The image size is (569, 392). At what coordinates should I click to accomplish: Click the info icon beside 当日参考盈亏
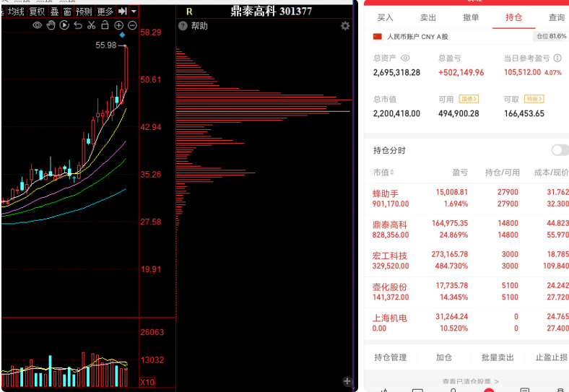557,58
